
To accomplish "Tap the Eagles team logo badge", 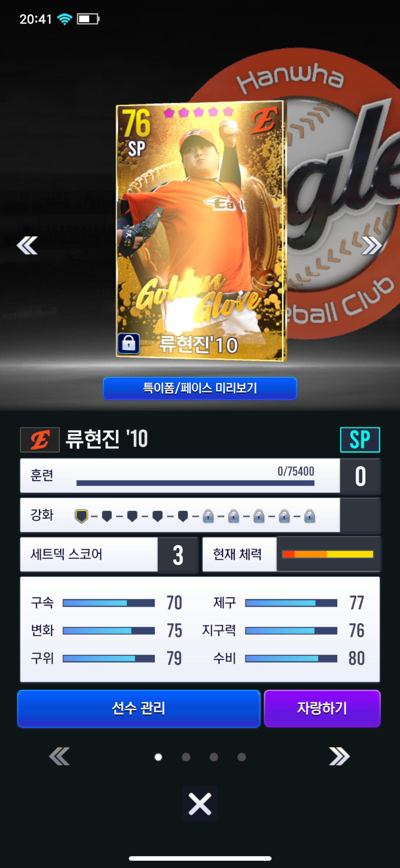I will (40, 440).
